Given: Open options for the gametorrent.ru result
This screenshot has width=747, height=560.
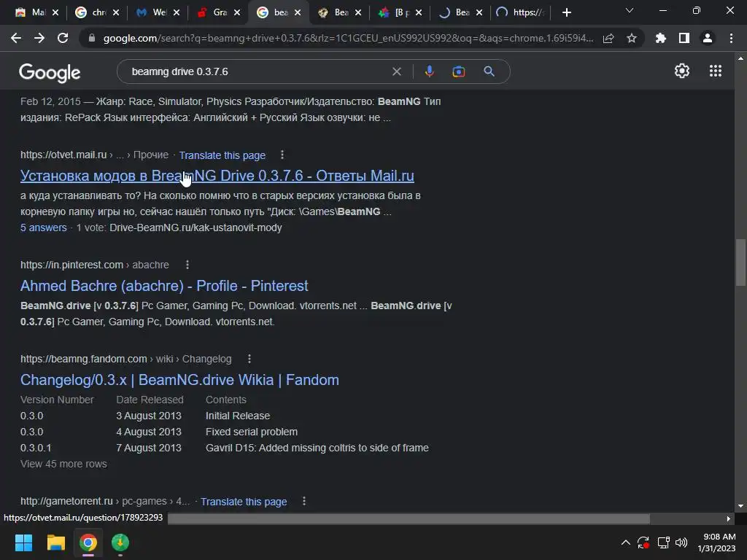Looking at the screenshot, I should 304,501.
